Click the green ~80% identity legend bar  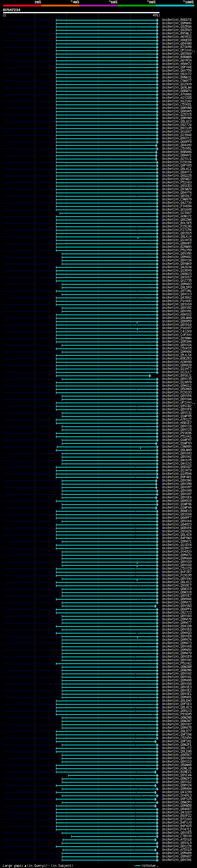pyautogui.click(x=137, y=6)
